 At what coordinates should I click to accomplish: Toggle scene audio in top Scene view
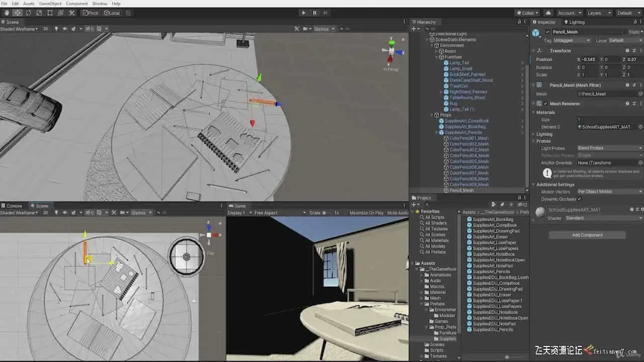(x=64, y=29)
